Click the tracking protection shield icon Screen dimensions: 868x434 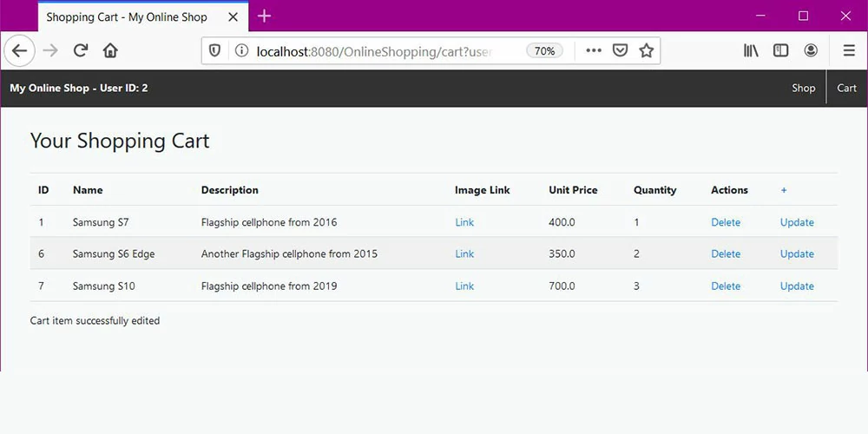click(x=214, y=51)
